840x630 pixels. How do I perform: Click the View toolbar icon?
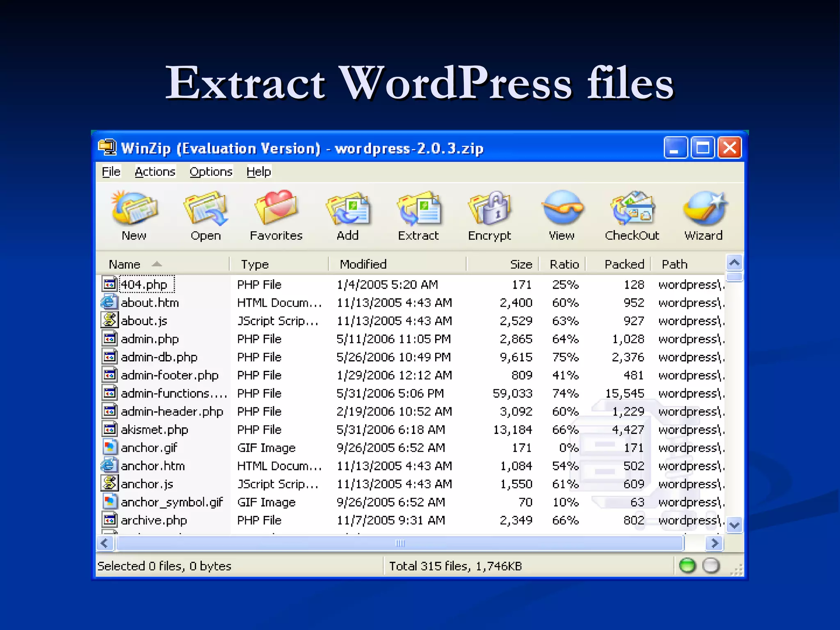(x=562, y=208)
